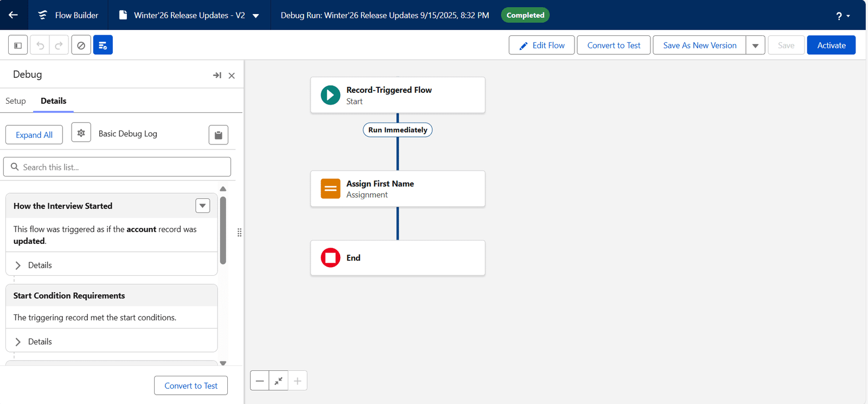Copy debug log with clipboard icon
This screenshot has width=868, height=404.
pyautogui.click(x=218, y=135)
